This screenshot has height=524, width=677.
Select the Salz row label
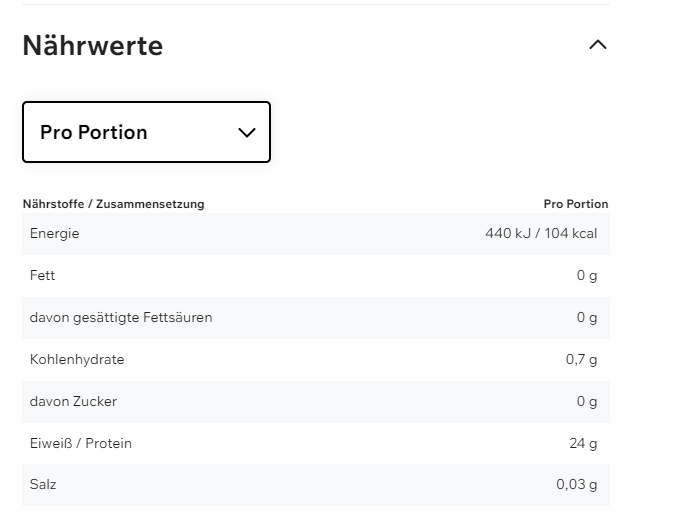coord(43,485)
